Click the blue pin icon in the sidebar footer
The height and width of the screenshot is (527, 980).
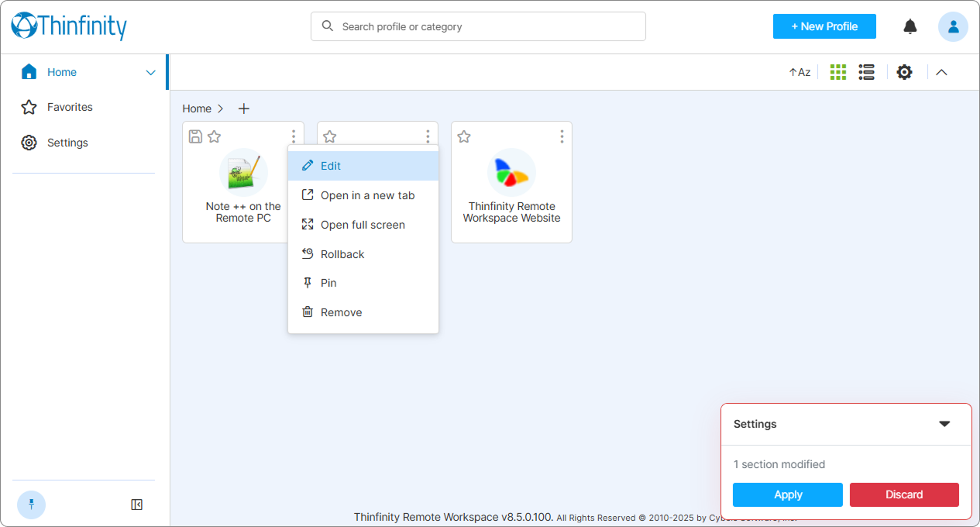click(31, 505)
